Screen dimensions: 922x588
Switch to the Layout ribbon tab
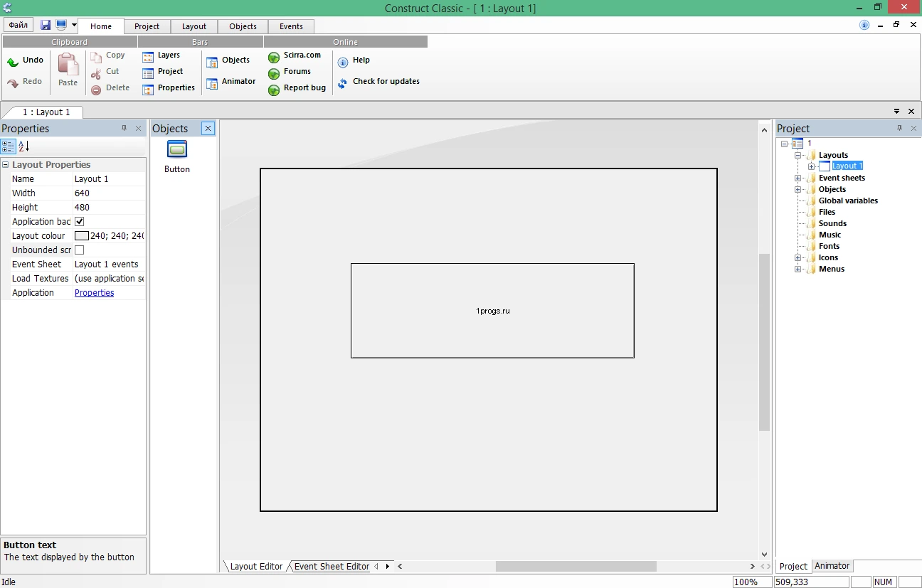pos(194,26)
